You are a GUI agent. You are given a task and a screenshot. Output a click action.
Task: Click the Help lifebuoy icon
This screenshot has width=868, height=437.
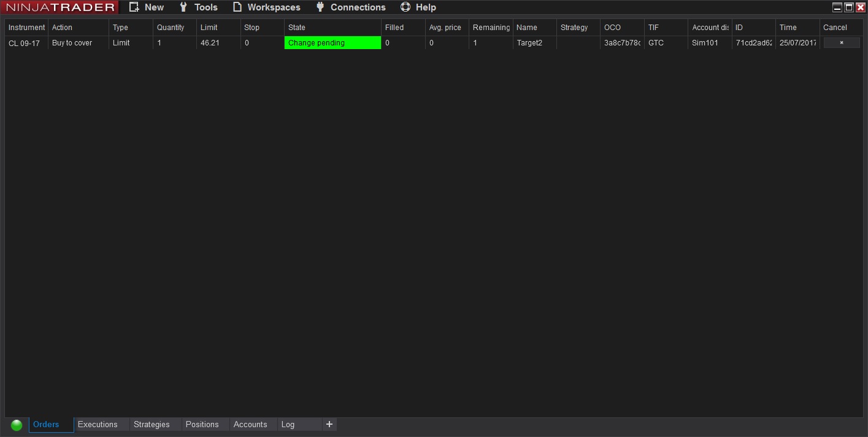point(405,7)
